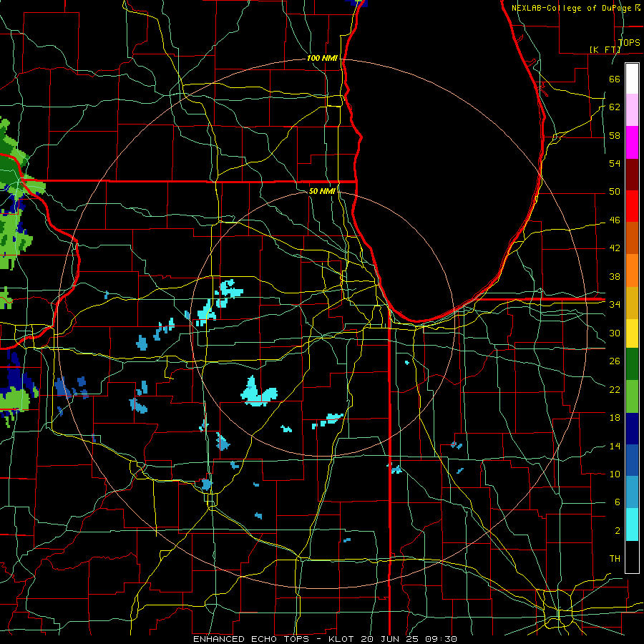The height and width of the screenshot is (644, 644).
Task: Click the light blue 14 kft legend swatch
Action: tap(632, 492)
